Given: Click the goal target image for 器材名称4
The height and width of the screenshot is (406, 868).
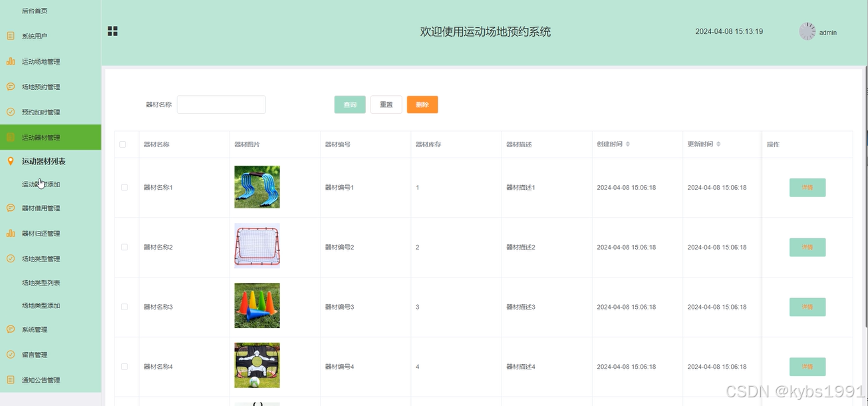Looking at the screenshot, I should [x=257, y=365].
